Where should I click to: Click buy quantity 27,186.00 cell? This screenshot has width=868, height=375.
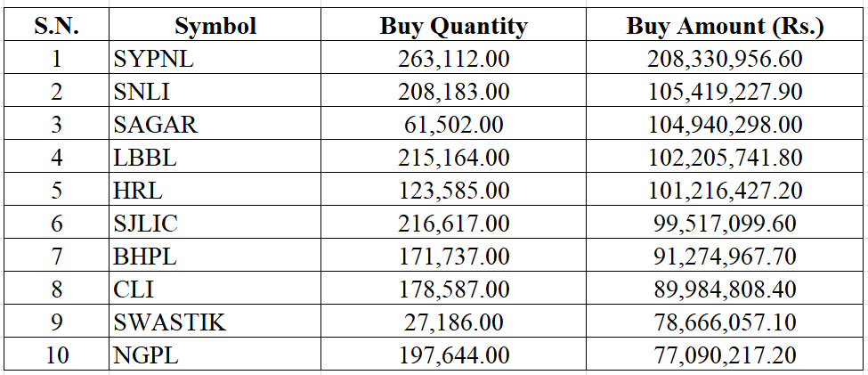click(x=453, y=322)
